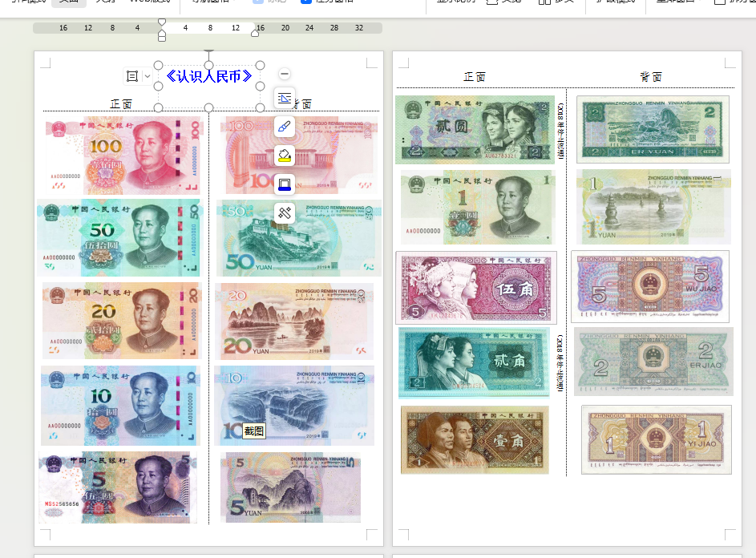
Task: Collapse the floating toolbar with the minus button
Action: click(285, 74)
